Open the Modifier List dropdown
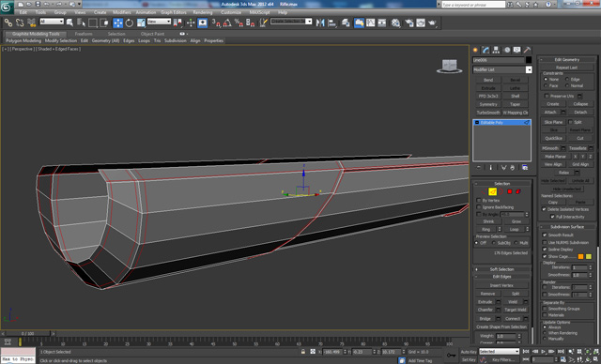601x364 pixels. 502,69
